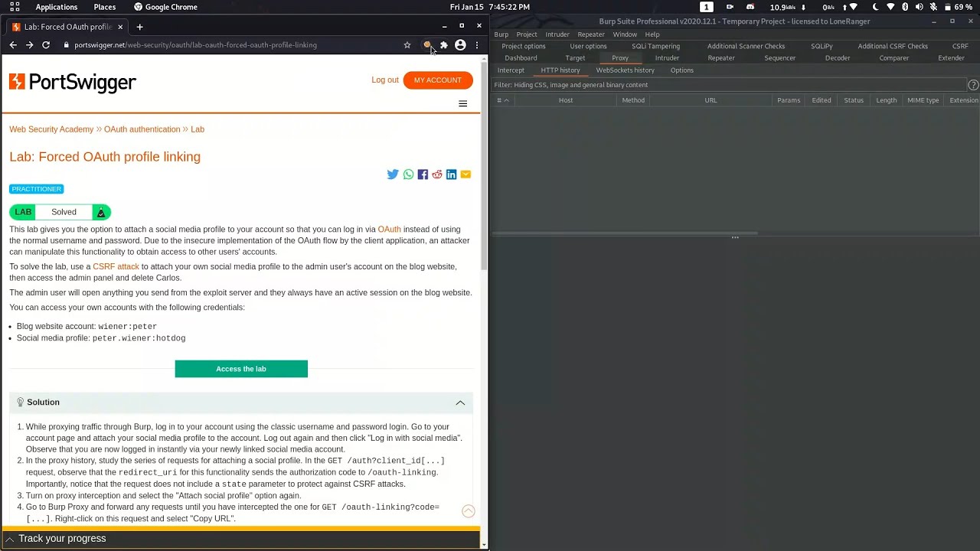
Task: Open a new Chrome tab
Action: [139, 27]
